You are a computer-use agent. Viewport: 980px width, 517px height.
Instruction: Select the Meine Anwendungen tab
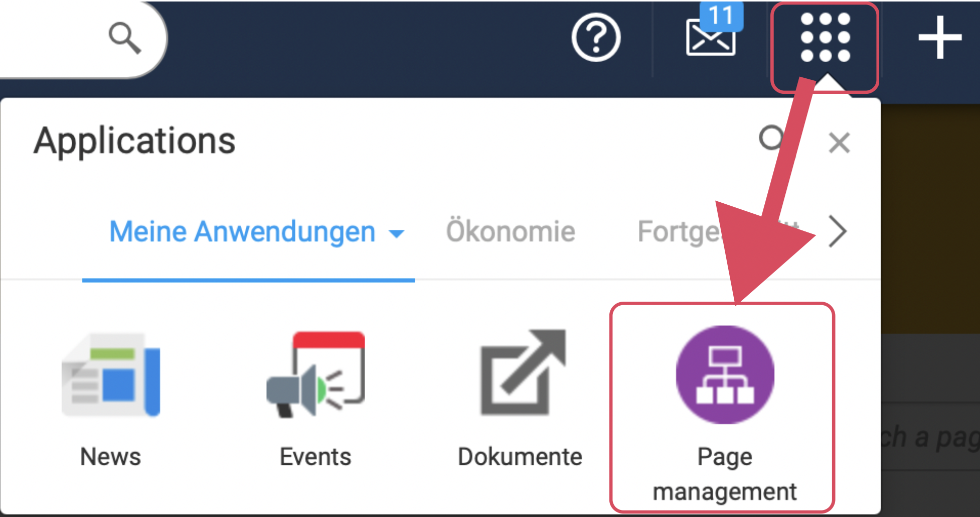coord(242,231)
